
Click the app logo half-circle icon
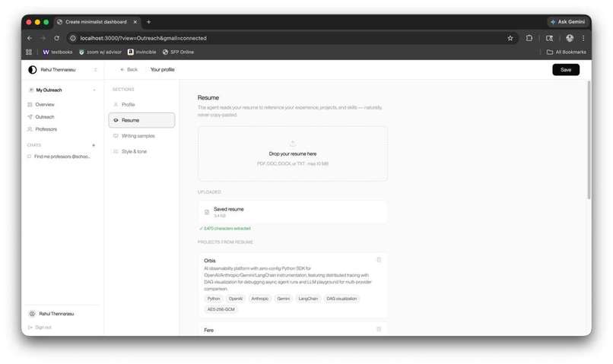click(33, 70)
